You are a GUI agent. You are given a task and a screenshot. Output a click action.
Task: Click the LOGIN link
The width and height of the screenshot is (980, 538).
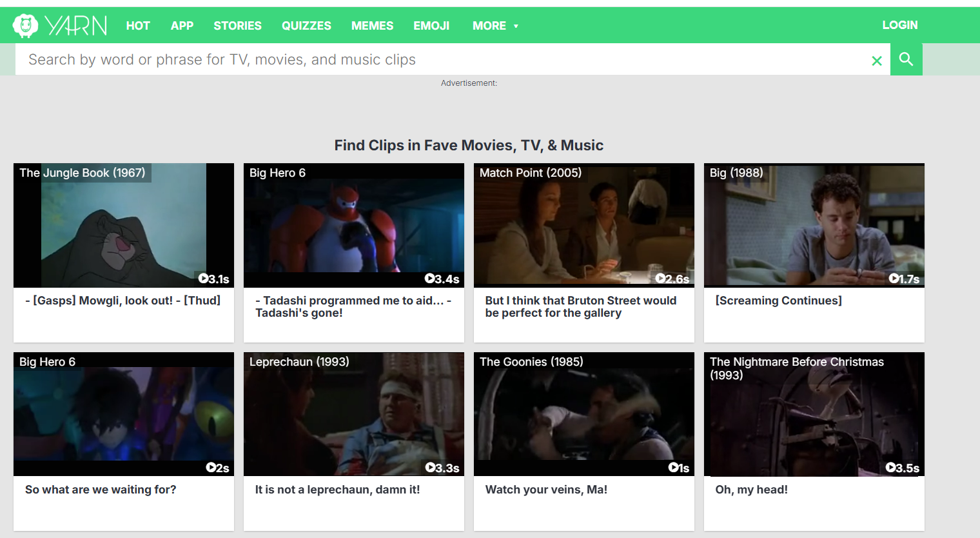coord(899,25)
